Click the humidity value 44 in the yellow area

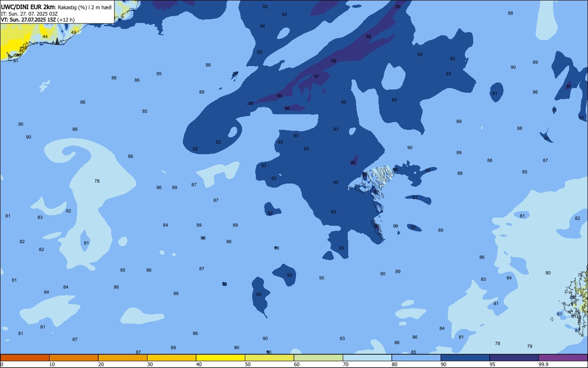(x=45, y=36)
